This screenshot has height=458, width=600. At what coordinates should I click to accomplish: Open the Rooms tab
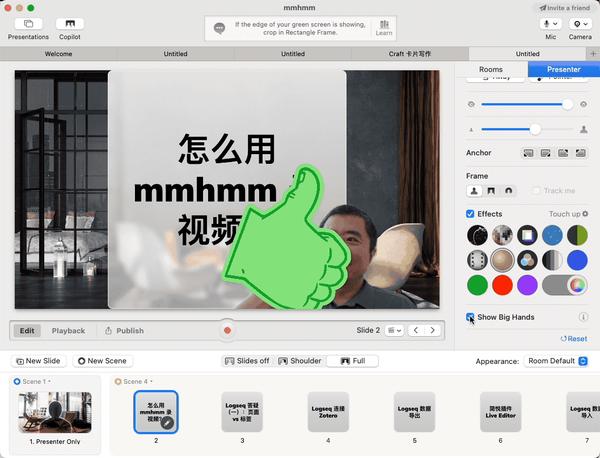pos(491,69)
